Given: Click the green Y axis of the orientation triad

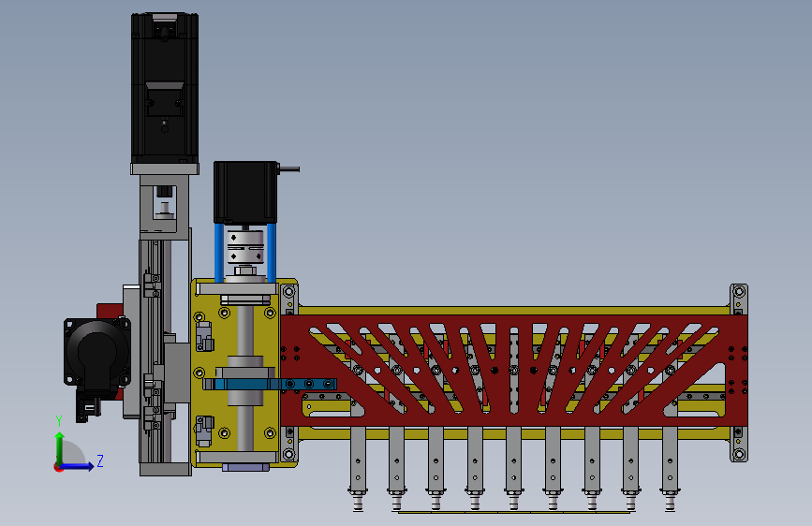Looking at the screenshot, I should pyautogui.click(x=60, y=448).
